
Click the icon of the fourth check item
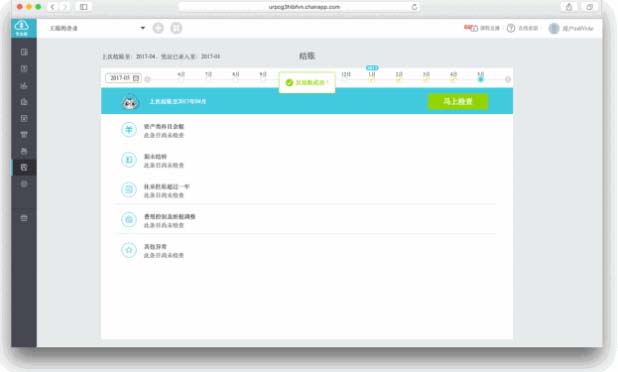click(128, 219)
